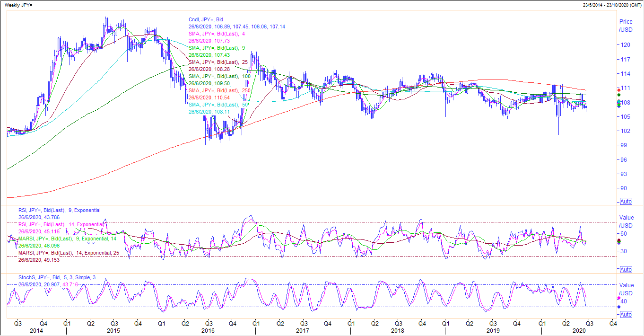Click the RSI value 43.786
Viewport: 644px width, 336px height.
(39, 217)
